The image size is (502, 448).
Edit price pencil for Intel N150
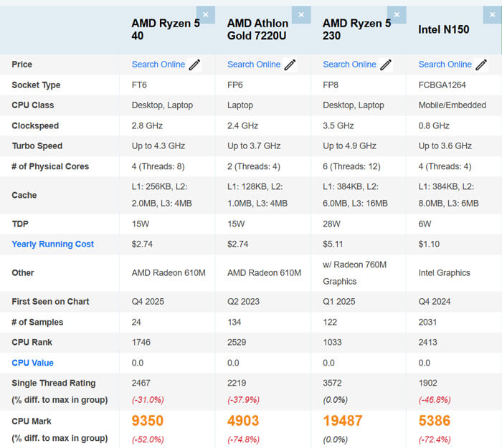(x=481, y=65)
